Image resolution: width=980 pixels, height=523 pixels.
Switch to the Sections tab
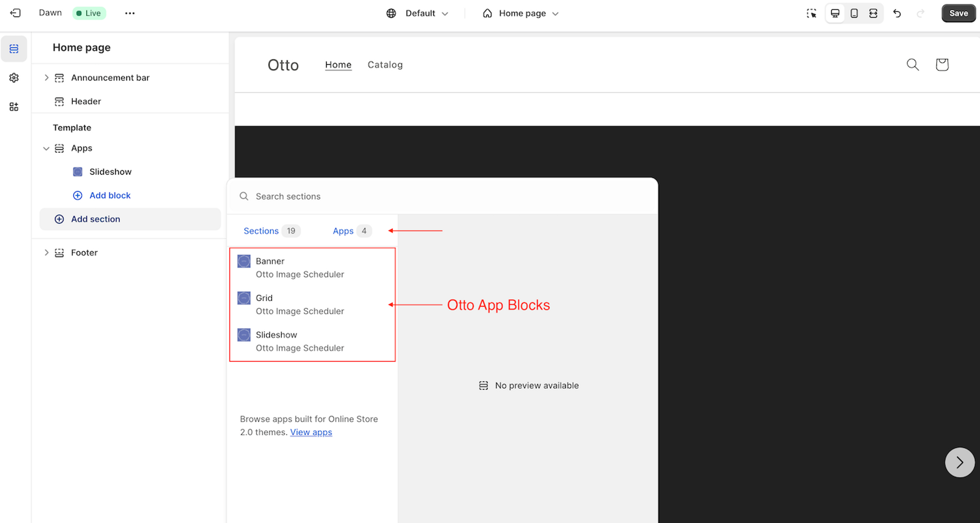tap(261, 231)
